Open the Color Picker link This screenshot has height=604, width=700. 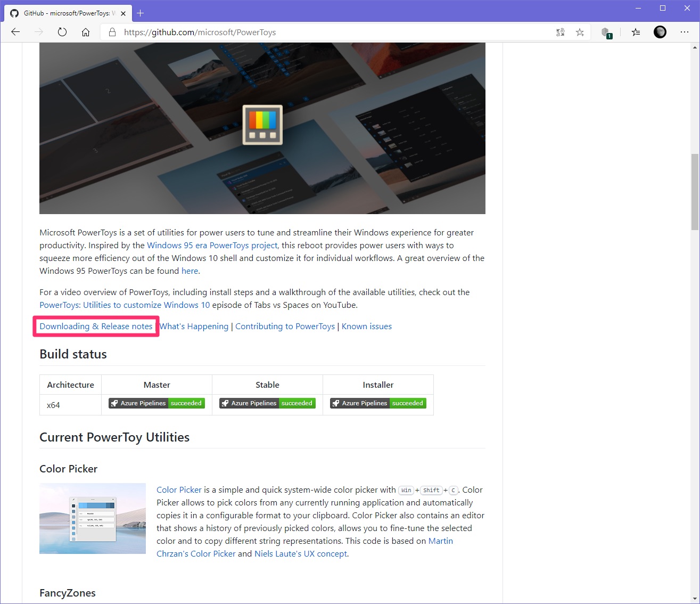pos(179,489)
